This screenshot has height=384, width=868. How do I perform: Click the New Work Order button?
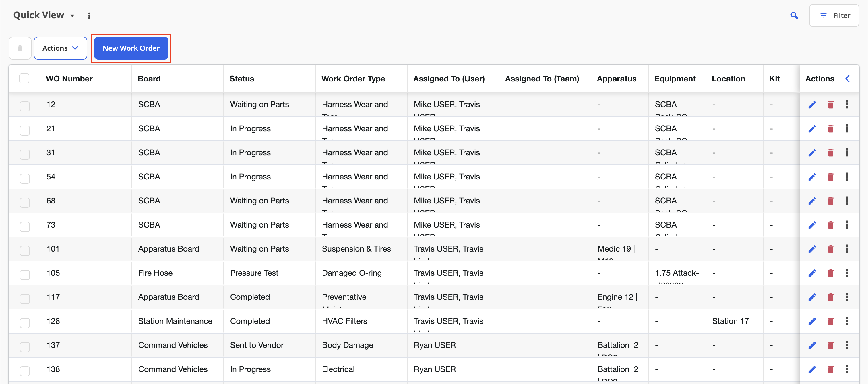click(131, 48)
